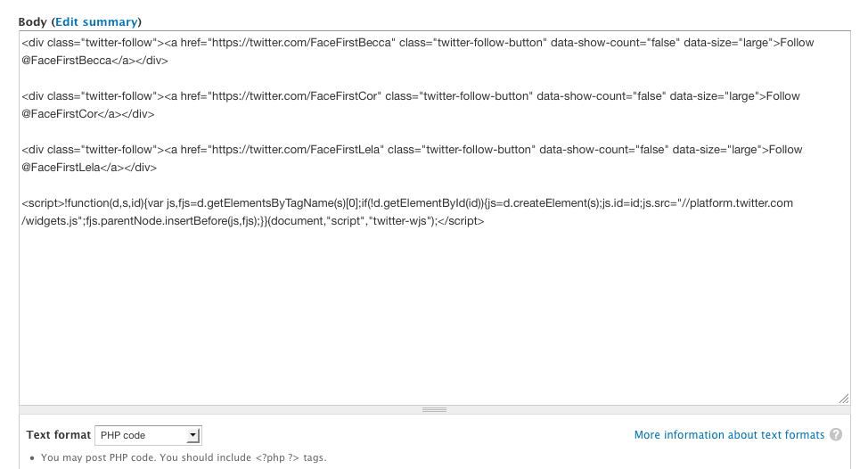Click the PHP code dropdown arrow
Viewport: 868px width, 469px height.
point(192,435)
